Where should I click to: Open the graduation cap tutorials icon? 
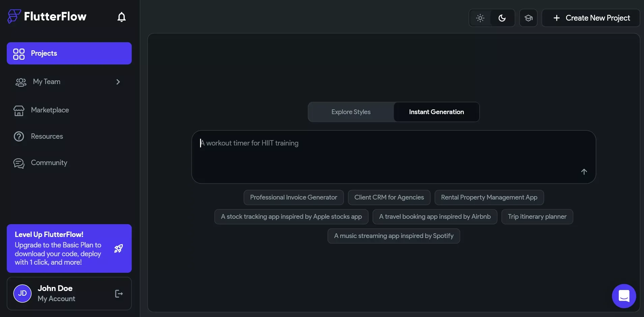pos(528,18)
